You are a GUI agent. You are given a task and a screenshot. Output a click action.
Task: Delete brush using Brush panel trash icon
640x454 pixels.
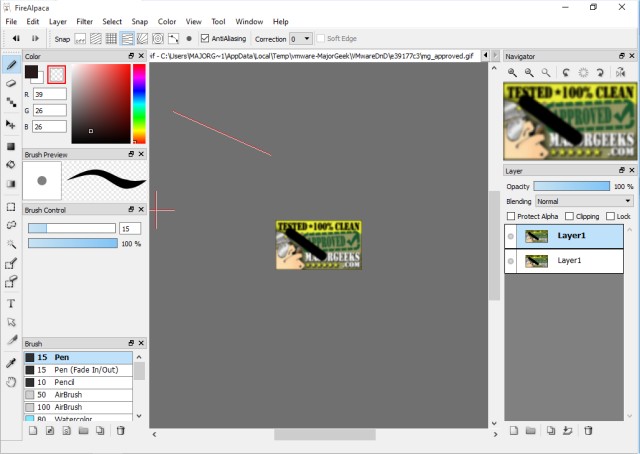(120, 430)
